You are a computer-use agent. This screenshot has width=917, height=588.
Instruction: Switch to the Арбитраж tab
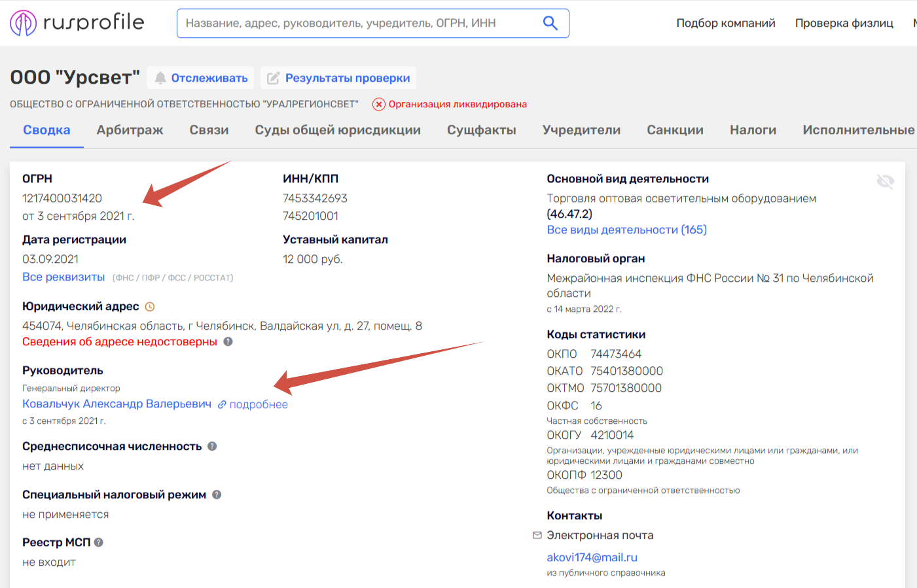[130, 130]
